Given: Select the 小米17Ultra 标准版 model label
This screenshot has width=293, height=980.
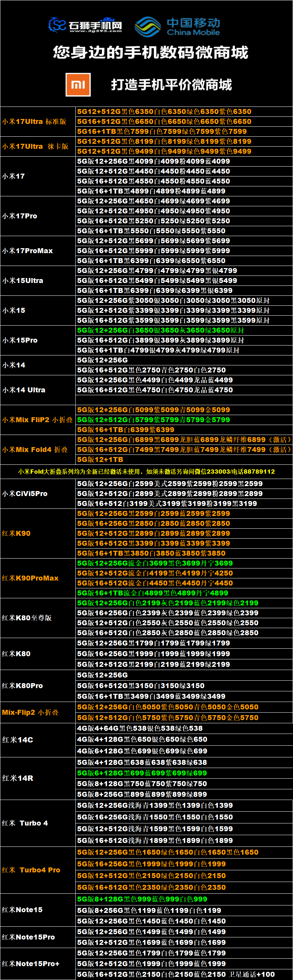Looking at the screenshot, I should point(34,122).
